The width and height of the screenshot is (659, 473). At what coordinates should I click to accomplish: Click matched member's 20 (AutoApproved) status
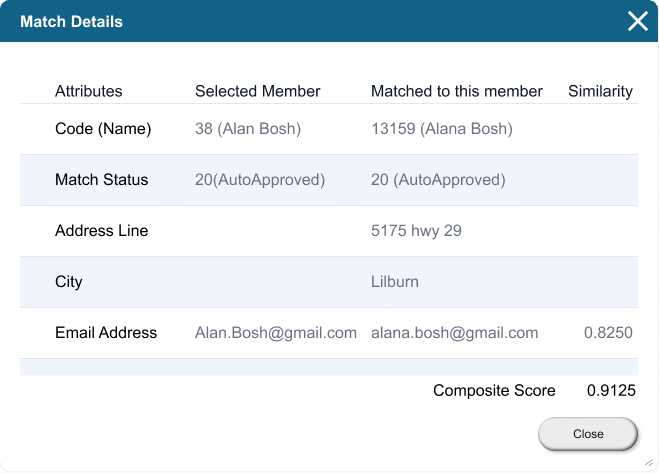(438, 180)
